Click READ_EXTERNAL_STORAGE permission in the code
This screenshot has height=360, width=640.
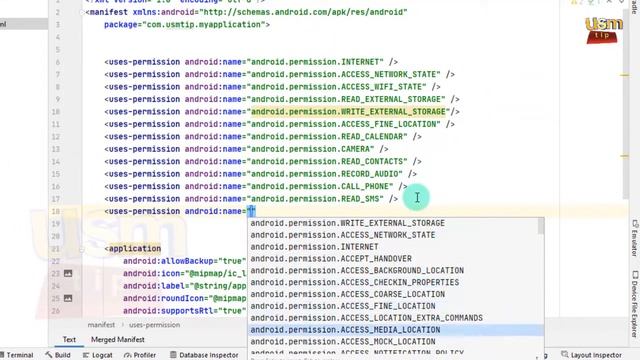click(x=391, y=100)
